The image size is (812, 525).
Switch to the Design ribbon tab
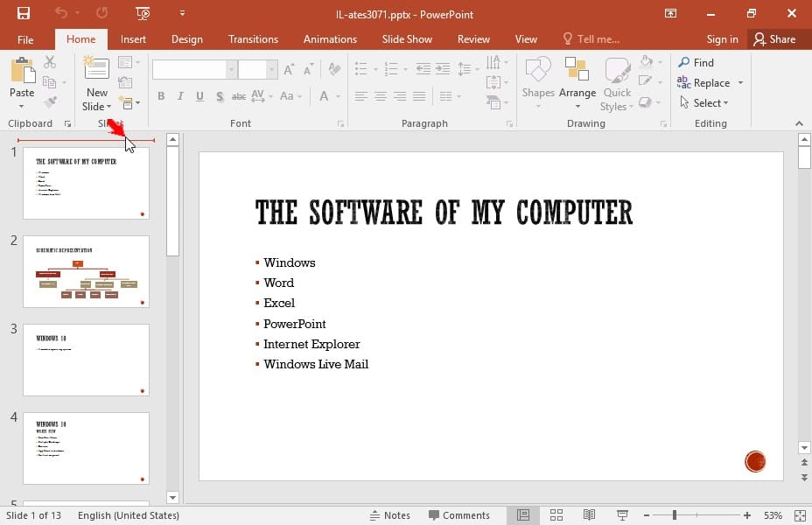click(187, 38)
